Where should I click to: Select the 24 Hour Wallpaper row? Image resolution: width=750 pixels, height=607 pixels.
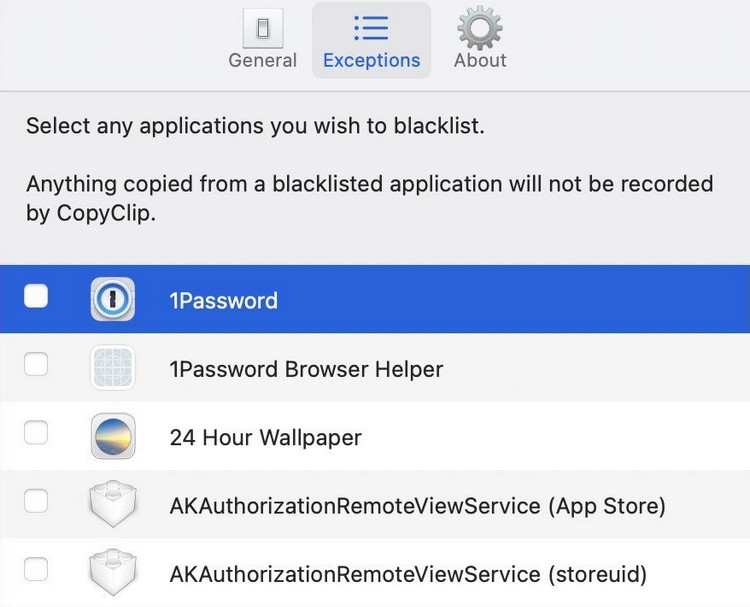265,438
